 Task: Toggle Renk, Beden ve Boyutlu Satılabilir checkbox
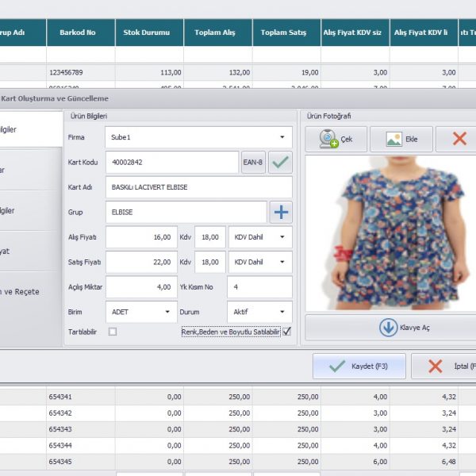tap(287, 332)
